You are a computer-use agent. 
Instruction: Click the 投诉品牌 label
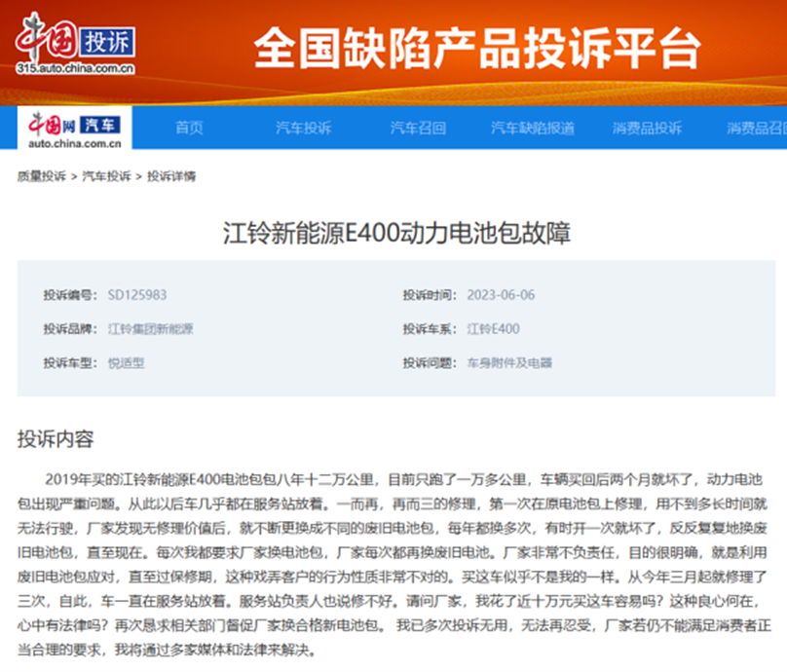70,329
